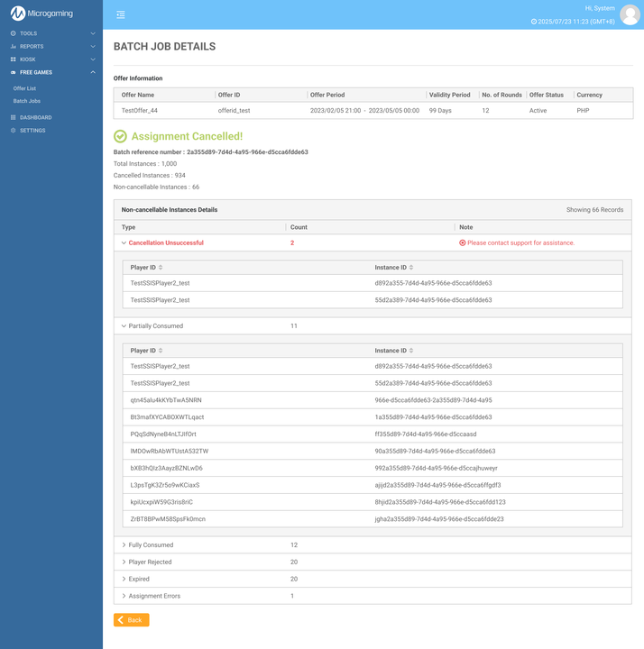This screenshot has height=649, width=644.
Task: Click the Settings gear icon in sidebar
Action: (14, 131)
